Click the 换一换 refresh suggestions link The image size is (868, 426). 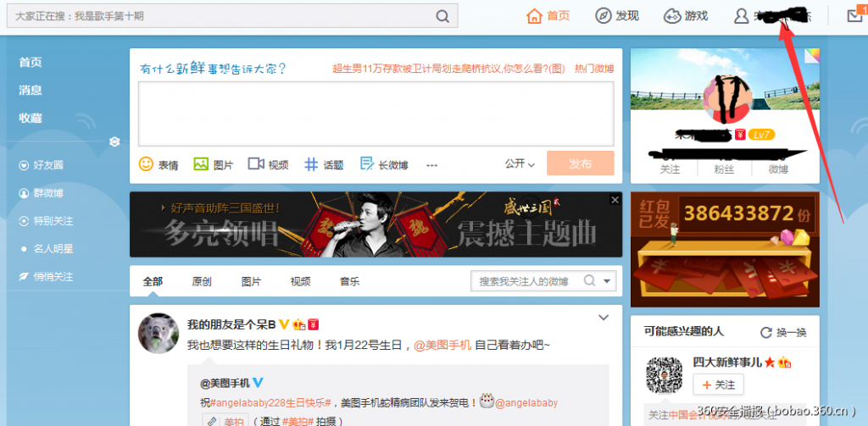click(783, 332)
